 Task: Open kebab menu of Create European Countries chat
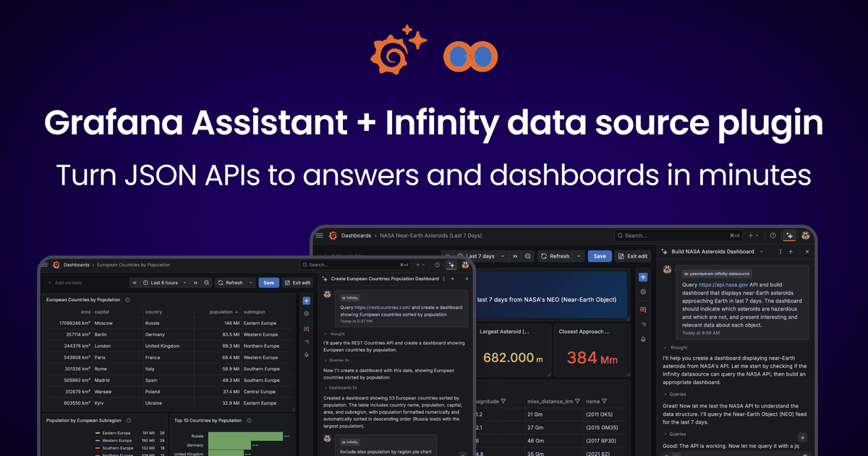443,279
